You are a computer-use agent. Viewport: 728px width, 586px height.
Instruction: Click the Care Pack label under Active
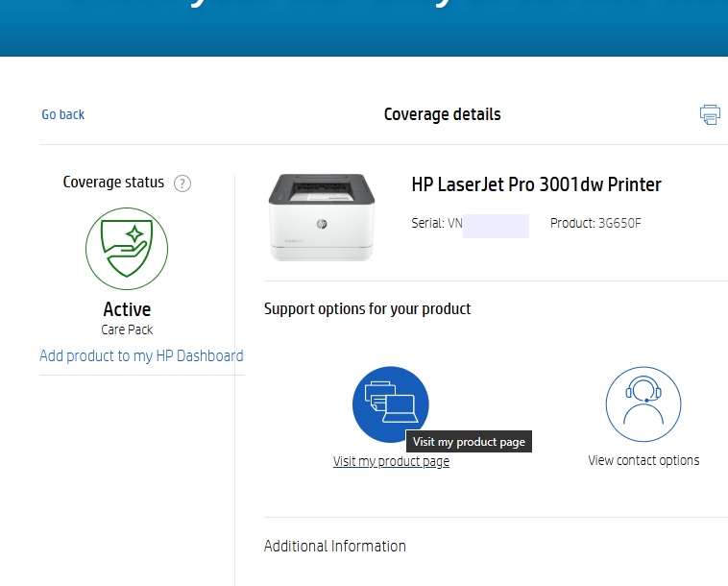pos(127,330)
